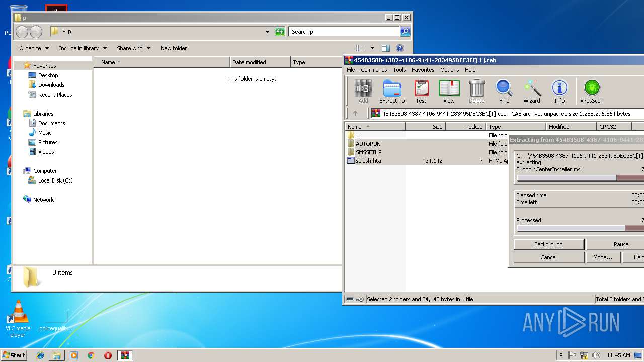Launch the Wizard tool

[532, 92]
